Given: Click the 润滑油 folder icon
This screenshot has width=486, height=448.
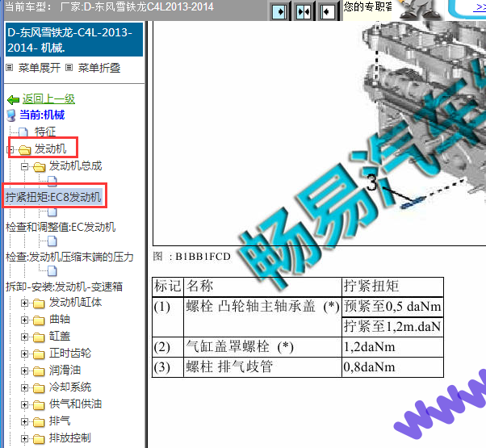Looking at the screenshot, I should (39, 371).
